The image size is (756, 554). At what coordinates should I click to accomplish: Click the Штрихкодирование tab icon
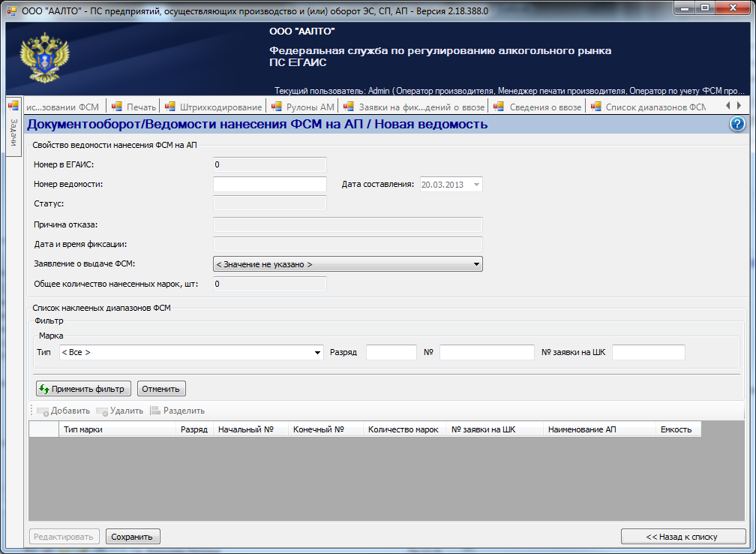[x=169, y=107]
